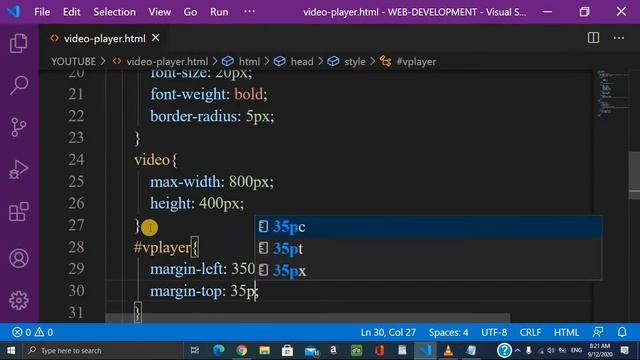Open VLC media player from taskbar
Screen dimensions: 640x360
pyautogui.click(x=448, y=351)
